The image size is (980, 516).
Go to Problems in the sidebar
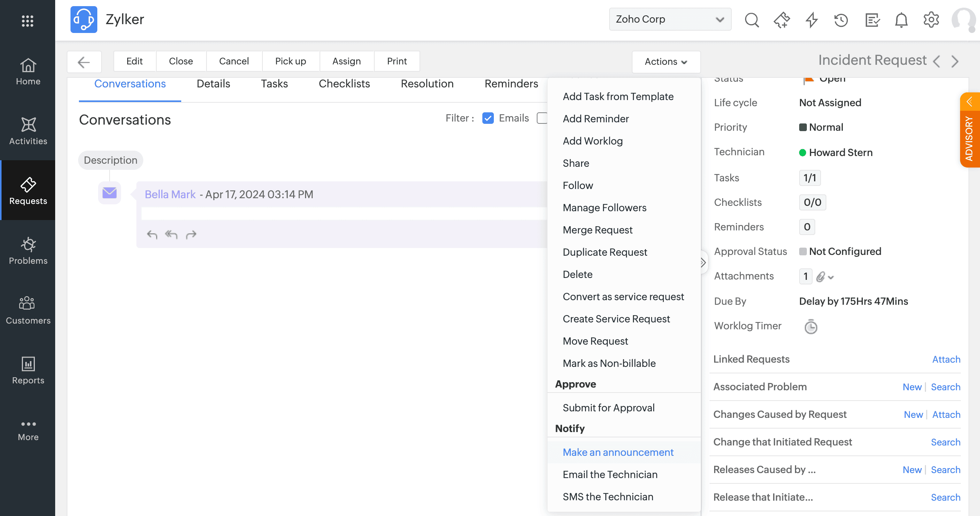pos(28,251)
